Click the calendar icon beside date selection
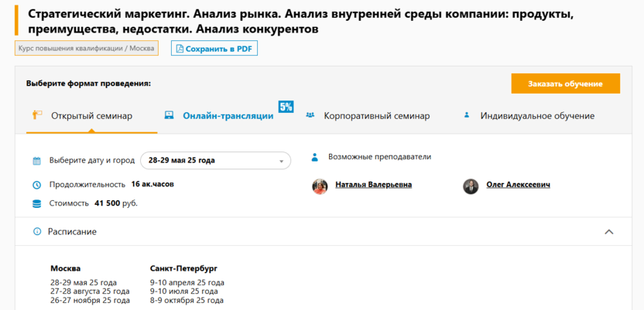Screen dimensions: 644x310 36,161
